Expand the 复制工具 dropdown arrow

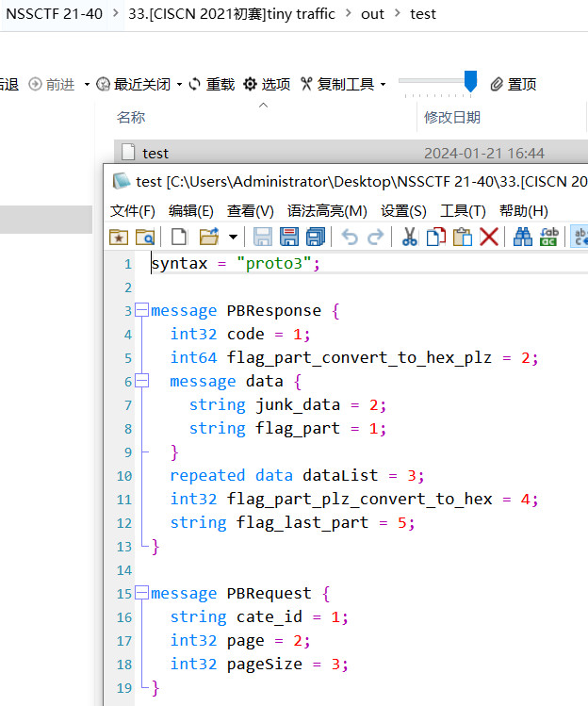click(x=383, y=84)
